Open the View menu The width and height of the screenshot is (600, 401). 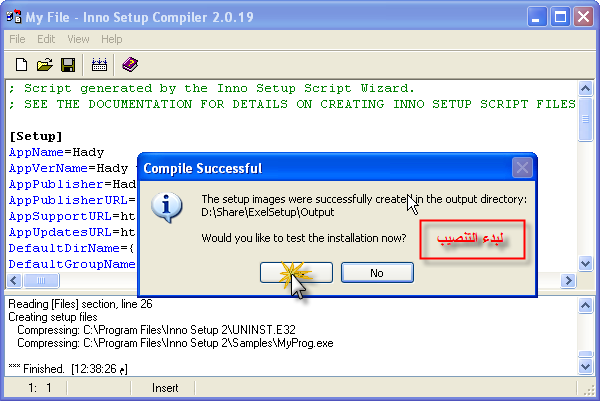click(78, 39)
